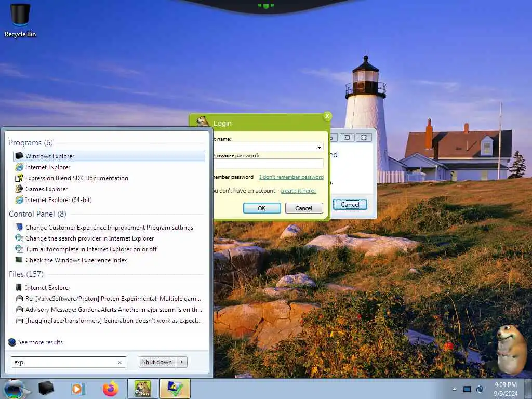Click the power/sync icon in system tray
Screen dimensions: 532x399
pos(480,389)
